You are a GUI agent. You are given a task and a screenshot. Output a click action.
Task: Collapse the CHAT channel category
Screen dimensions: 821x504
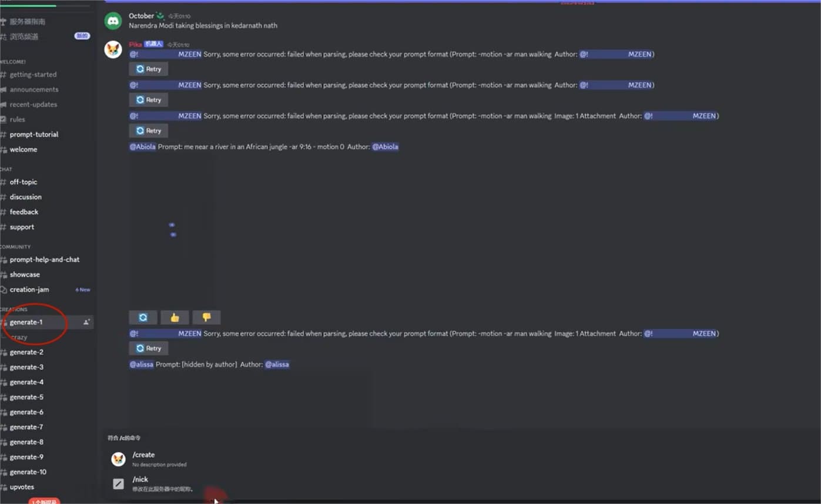click(x=6, y=169)
